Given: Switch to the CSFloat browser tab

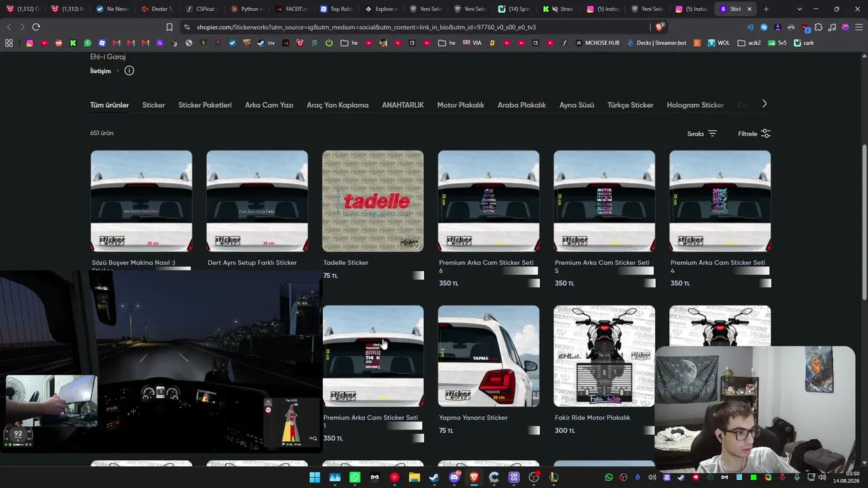Looking at the screenshot, I should (200, 9).
